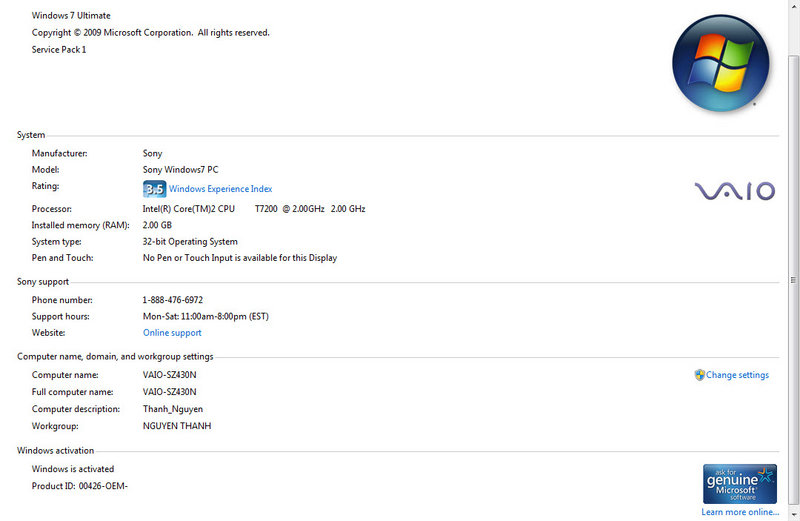
Task: Click the computer description Thanh_Nguyen
Action: coord(174,409)
